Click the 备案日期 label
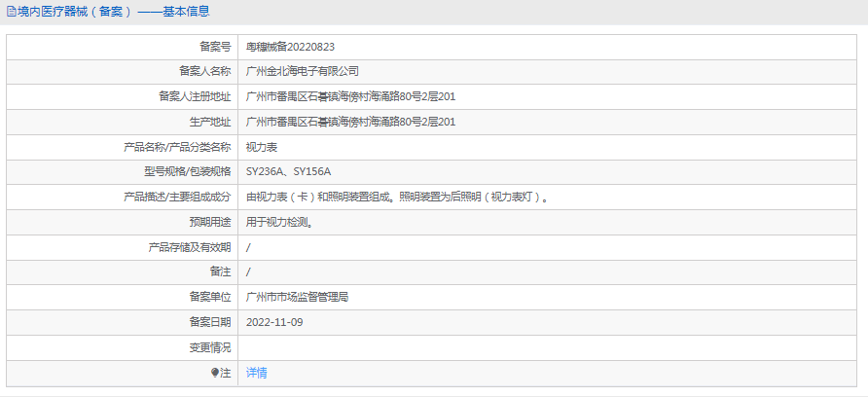Image resolution: width=868 pixels, height=397 pixels. tap(210, 322)
